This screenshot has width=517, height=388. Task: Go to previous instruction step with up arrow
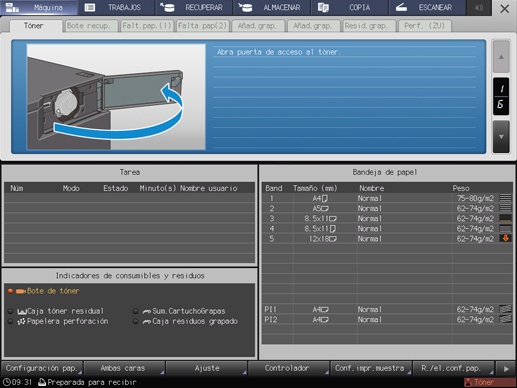(x=501, y=57)
